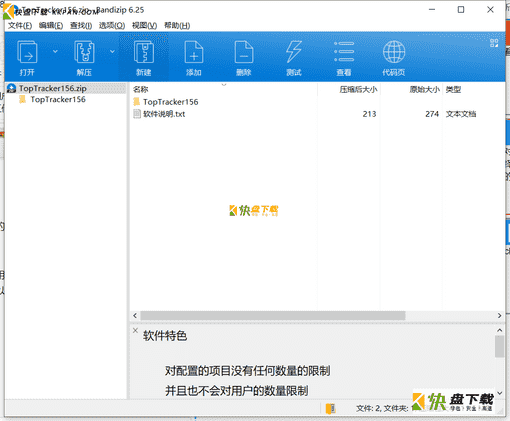Image resolution: width=510 pixels, height=421 pixels.
Task: Select TopTracker156 folder in the file list
Action: pyautogui.click(x=171, y=102)
